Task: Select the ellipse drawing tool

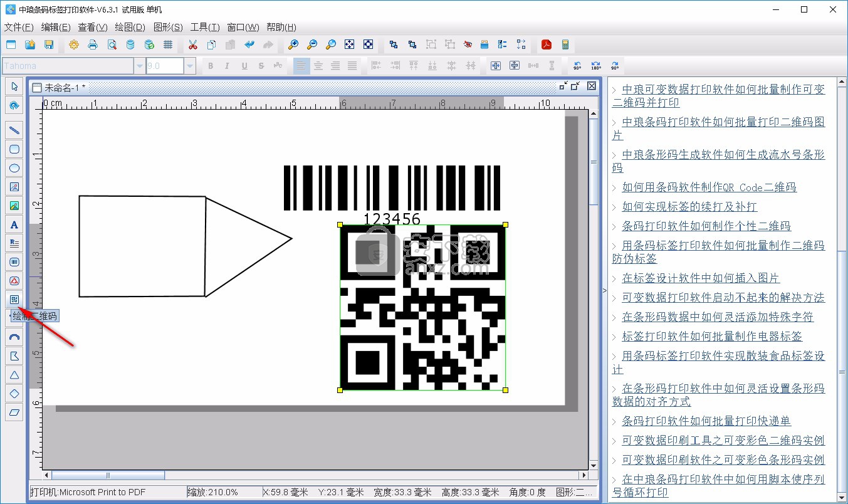Action: coord(14,168)
